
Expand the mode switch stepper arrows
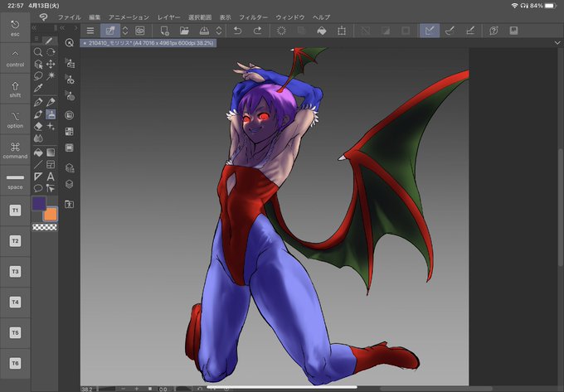(x=125, y=31)
